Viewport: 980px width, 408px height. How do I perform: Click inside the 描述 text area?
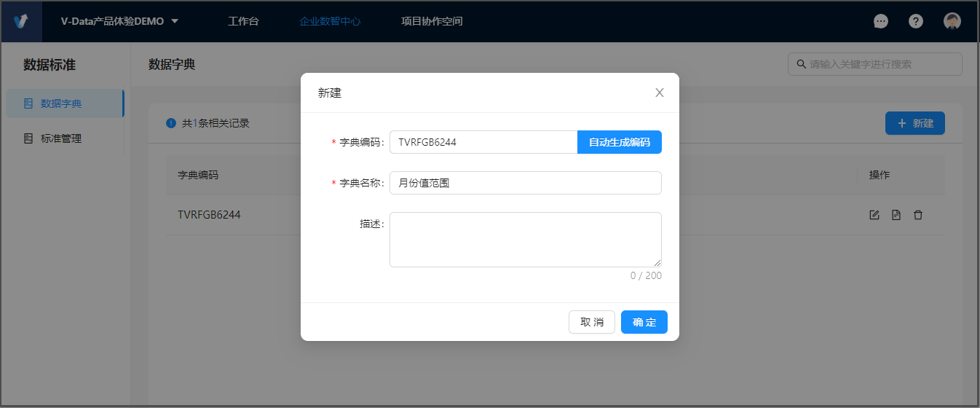click(525, 240)
